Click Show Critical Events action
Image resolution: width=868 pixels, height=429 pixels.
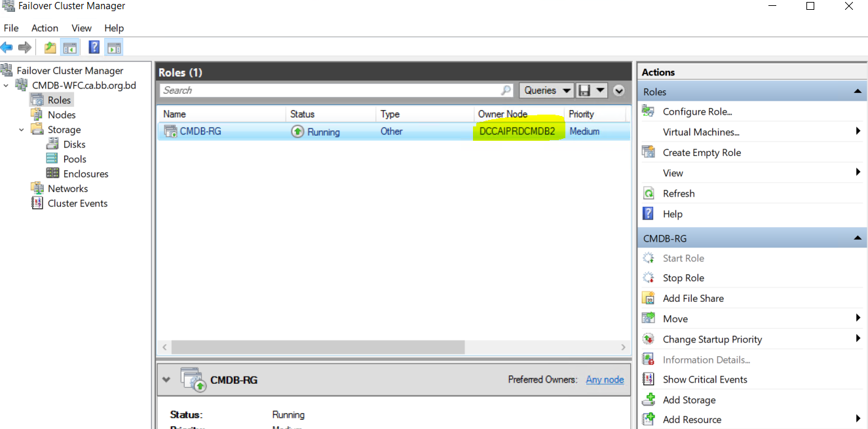coord(705,379)
